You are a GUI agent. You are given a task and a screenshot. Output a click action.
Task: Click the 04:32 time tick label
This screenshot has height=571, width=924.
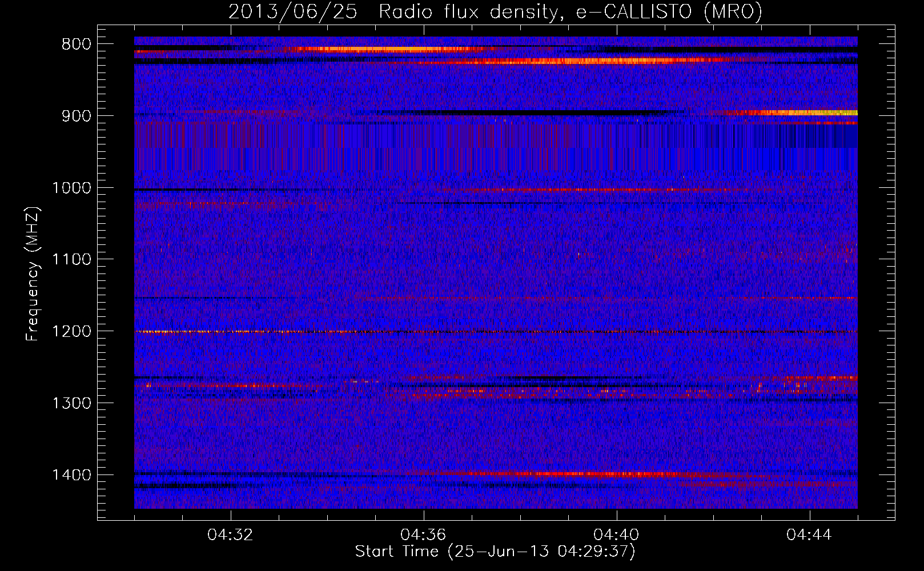(x=231, y=535)
